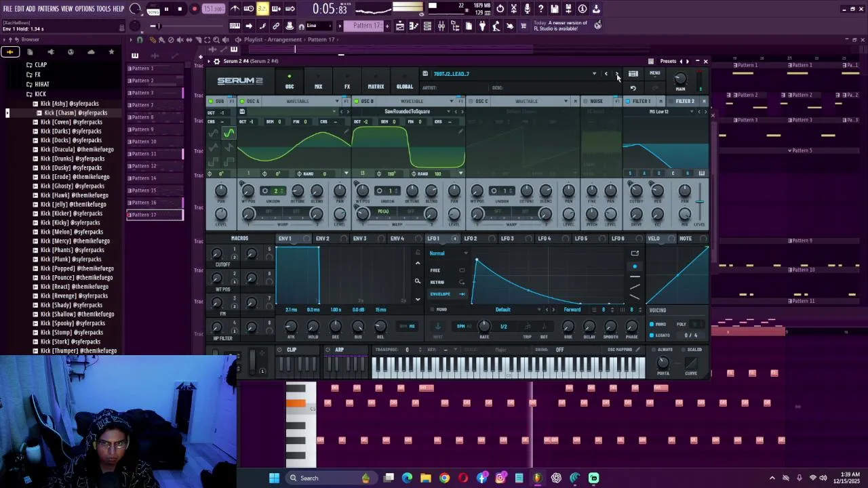Select the LFO RETRIG mode button

pos(448,282)
